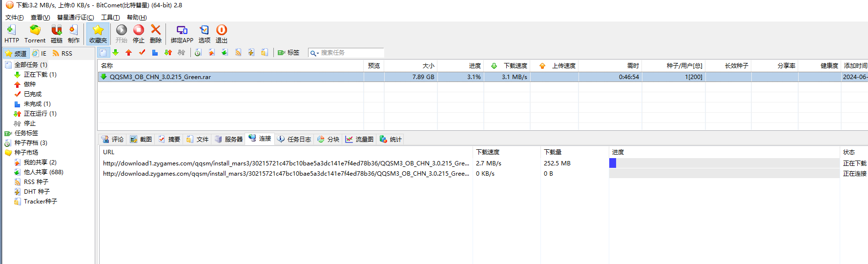Switch to the 流量图 detail tab
This screenshot has width=868, height=264.
pyautogui.click(x=359, y=139)
